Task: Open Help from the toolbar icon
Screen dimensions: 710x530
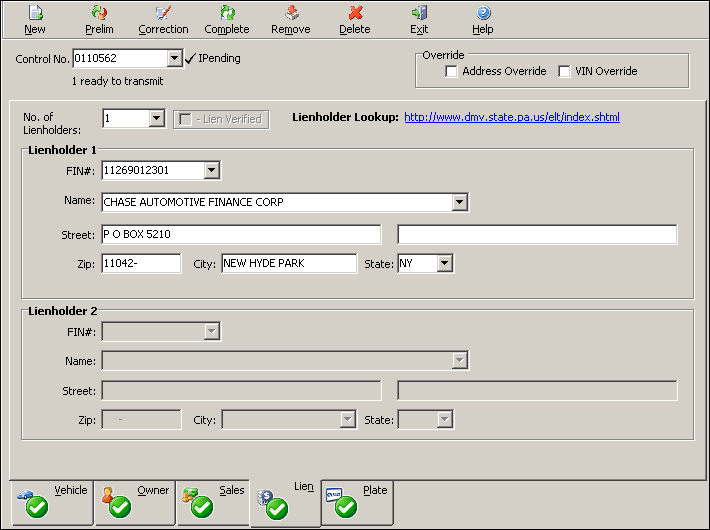Action: pos(483,13)
